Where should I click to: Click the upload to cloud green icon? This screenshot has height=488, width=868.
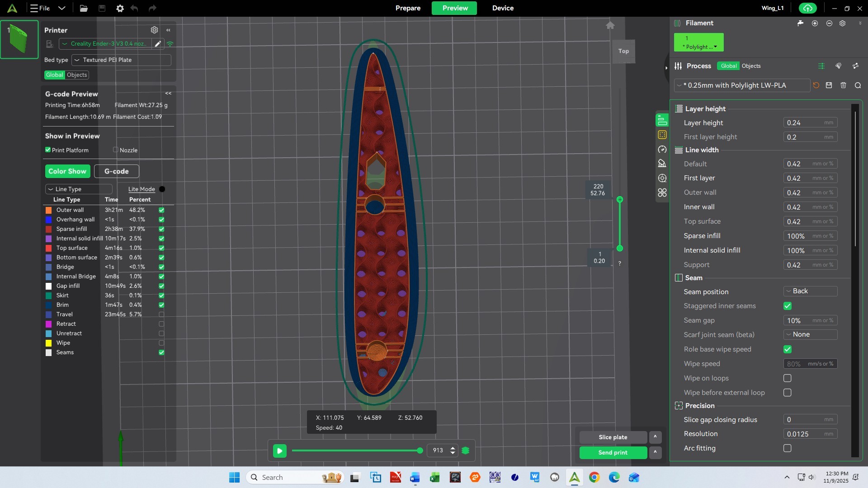coord(808,8)
